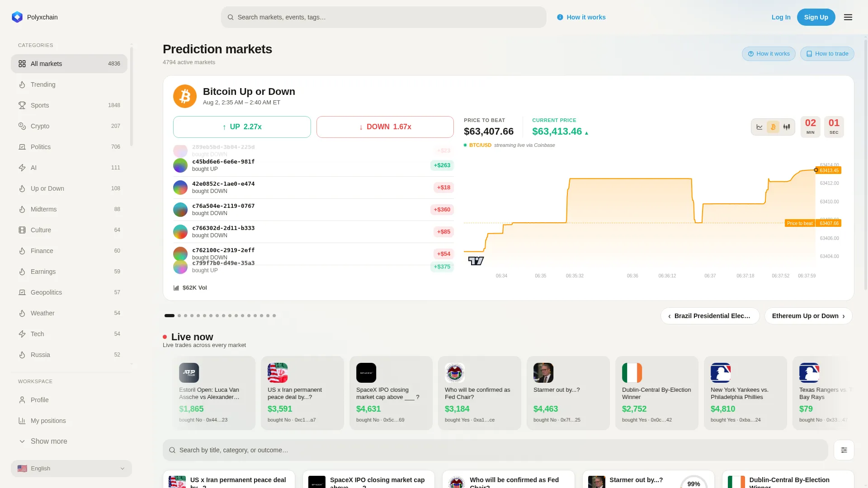This screenshot has width=868, height=488.
Task: Open the Finance category
Action: 69,251
